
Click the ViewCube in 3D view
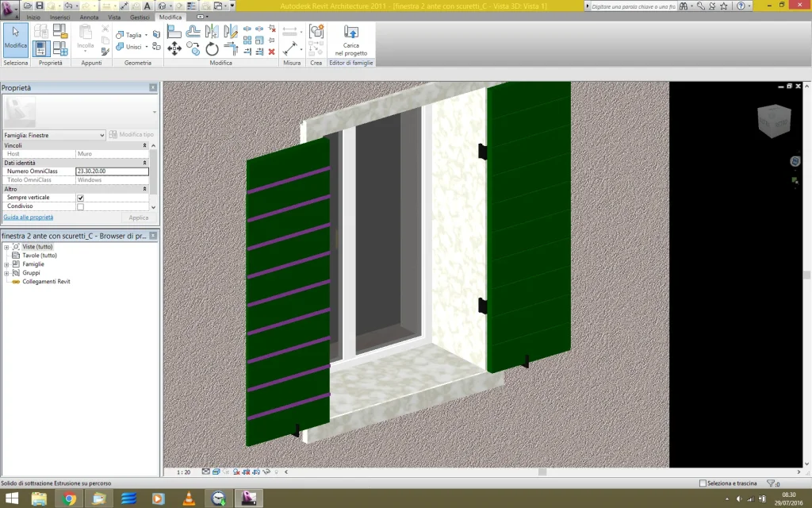[773, 121]
